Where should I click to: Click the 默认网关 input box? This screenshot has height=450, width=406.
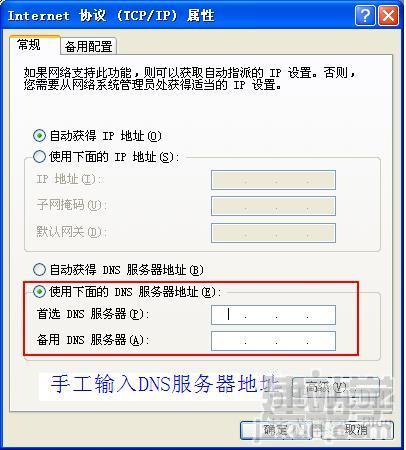(273, 233)
